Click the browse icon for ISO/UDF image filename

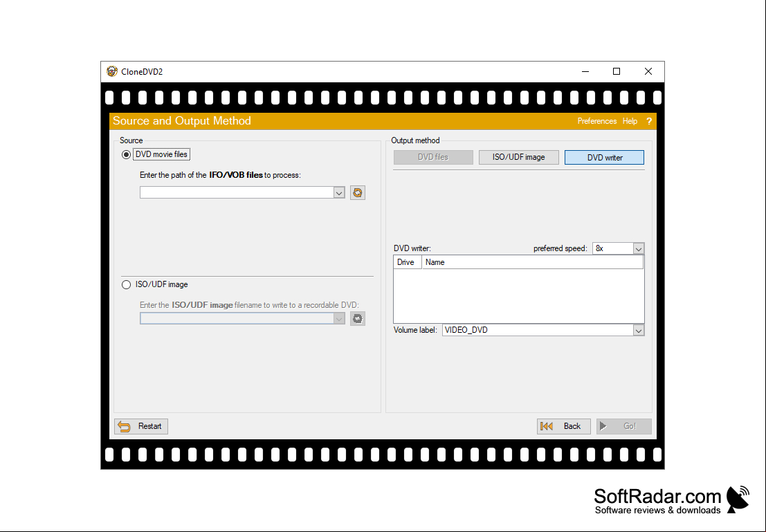pos(358,318)
